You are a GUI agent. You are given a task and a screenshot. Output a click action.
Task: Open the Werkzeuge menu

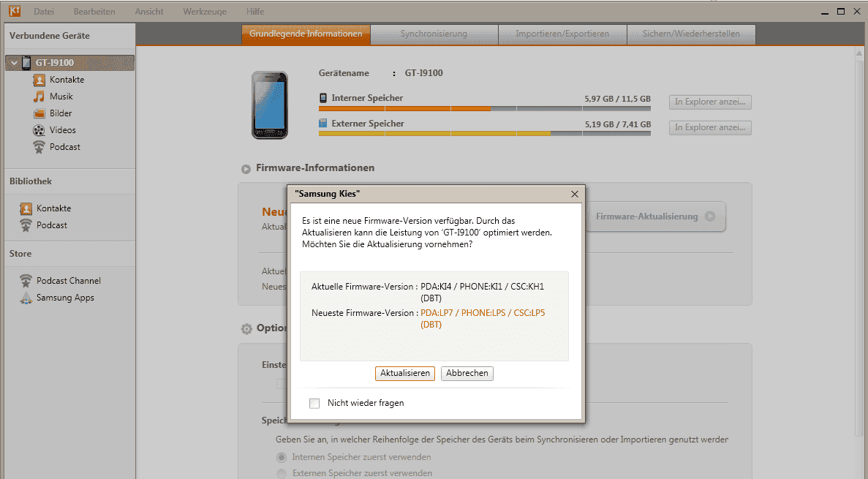tap(205, 12)
